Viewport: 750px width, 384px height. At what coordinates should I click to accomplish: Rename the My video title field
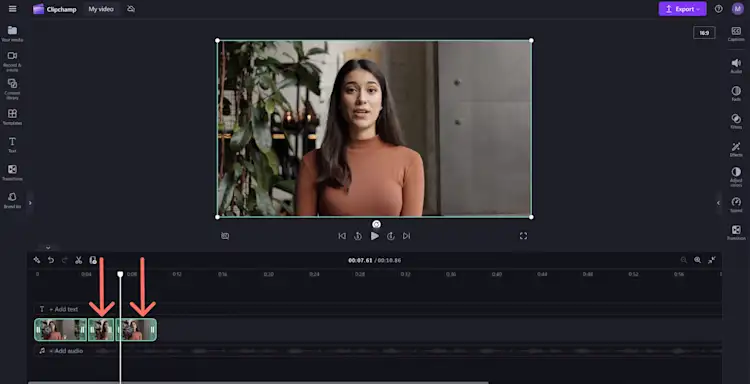[101, 9]
